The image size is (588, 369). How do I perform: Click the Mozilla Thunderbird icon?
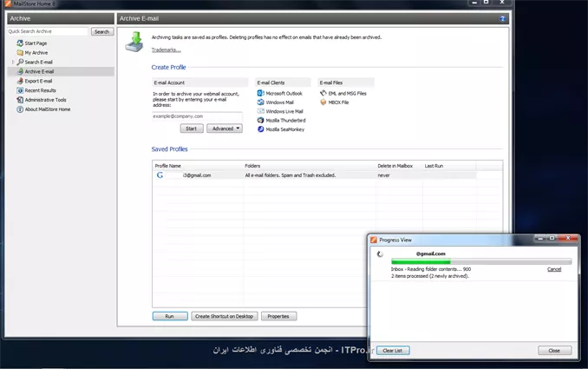click(261, 120)
